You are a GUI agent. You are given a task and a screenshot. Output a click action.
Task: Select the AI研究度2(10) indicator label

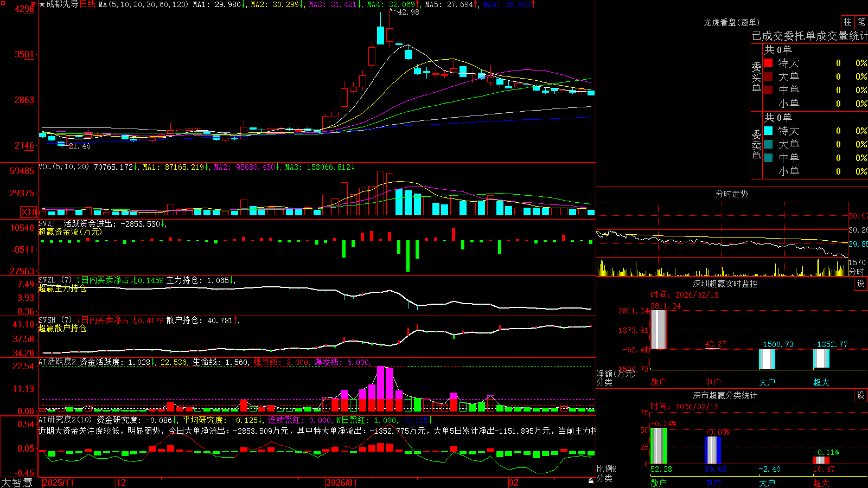coord(65,420)
